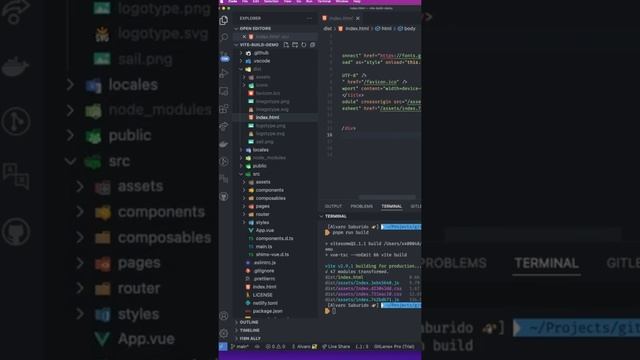Switch to the PROBLEMS panel tab

[x=362, y=206]
